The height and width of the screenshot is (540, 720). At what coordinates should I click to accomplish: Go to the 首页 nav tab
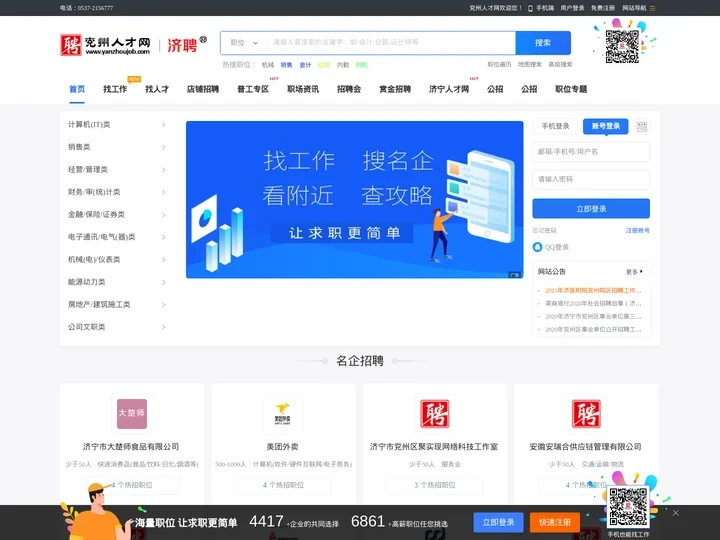coord(77,89)
